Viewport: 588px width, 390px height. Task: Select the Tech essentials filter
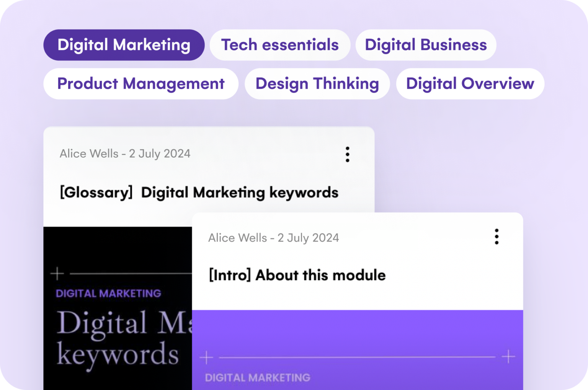pos(280,45)
